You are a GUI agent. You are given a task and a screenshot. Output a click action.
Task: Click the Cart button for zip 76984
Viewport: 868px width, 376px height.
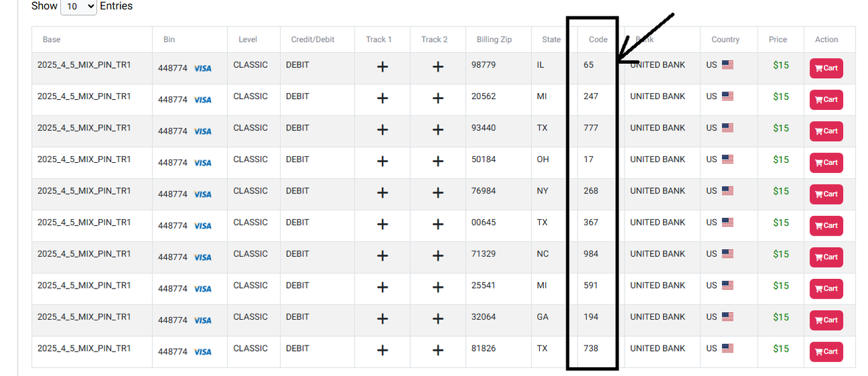(826, 194)
